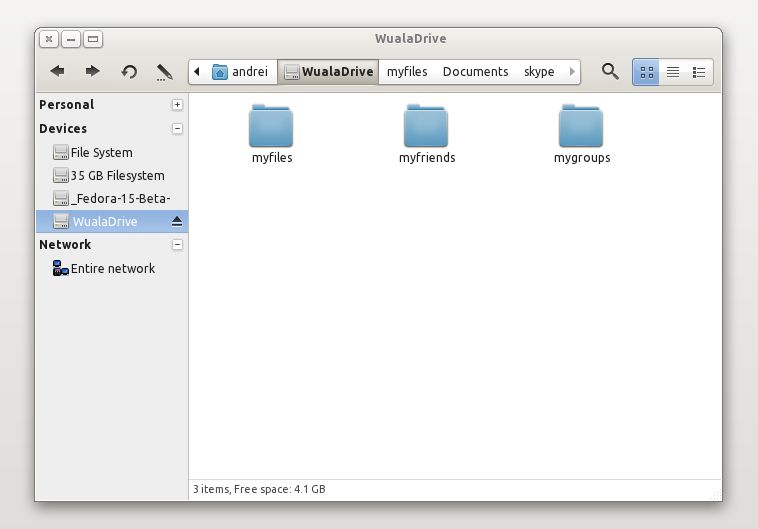758x529 pixels.
Task: Switch to the list view with horizontal lines
Action: (673, 73)
